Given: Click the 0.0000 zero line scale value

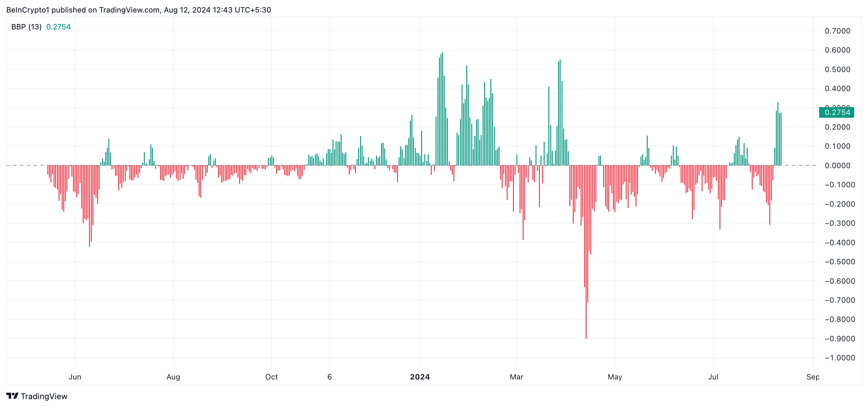Looking at the screenshot, I should 837,166.
